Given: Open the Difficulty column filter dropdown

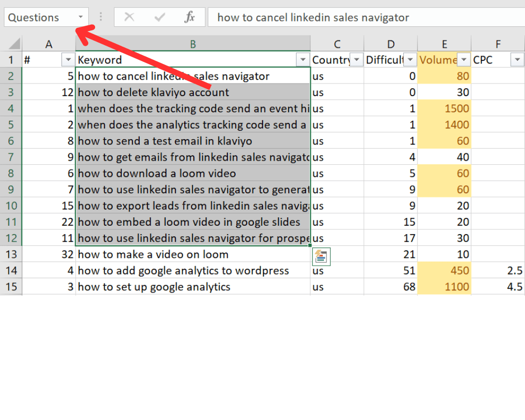Looking at the screenshot, I should (x=410, y=60).
